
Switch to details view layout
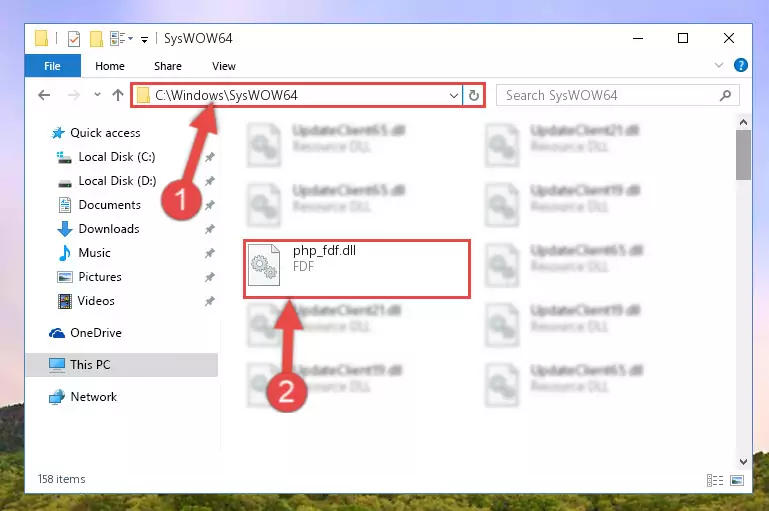tap(715, 480)
